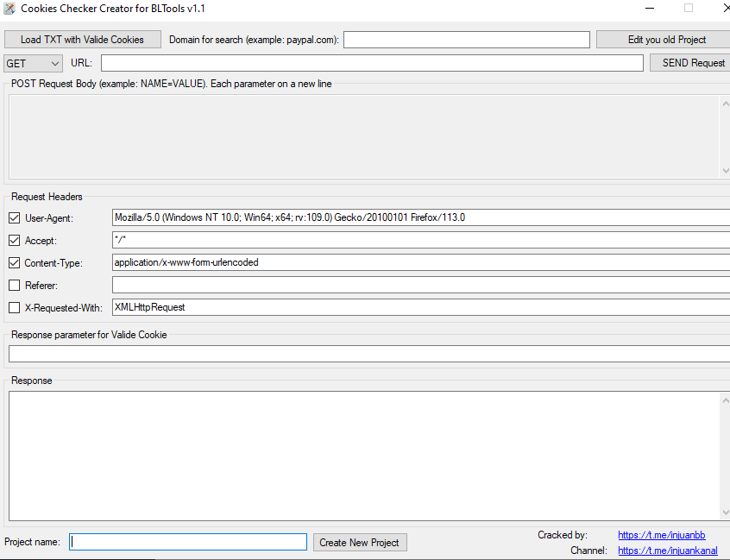The width and height of the screenshot is (730, 560).
Task: Focus the Project name input field
Action: [x=188, y=542]
